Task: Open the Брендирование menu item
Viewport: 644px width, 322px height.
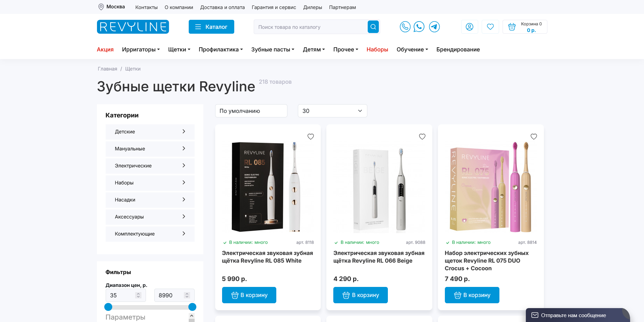Action: [458, 49]
